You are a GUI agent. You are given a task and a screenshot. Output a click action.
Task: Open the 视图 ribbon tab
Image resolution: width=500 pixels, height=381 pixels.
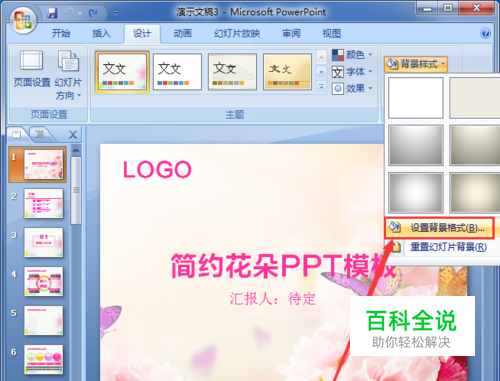coord(332,33)
